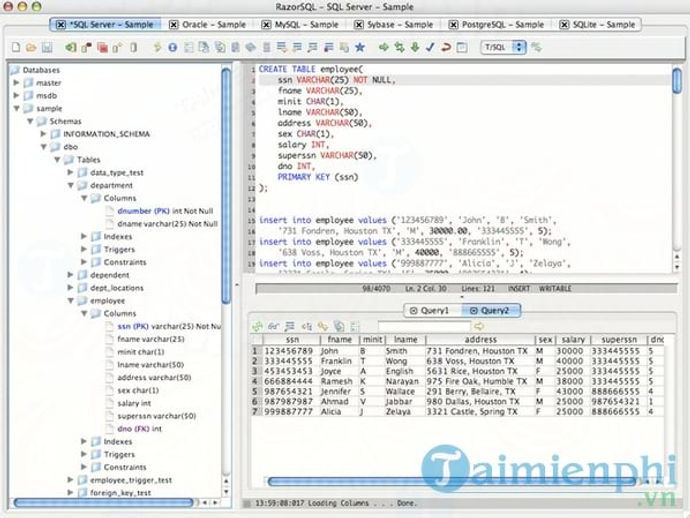
Task: Click the results grid horizontal scrollbar
Action: coord(451,481)
